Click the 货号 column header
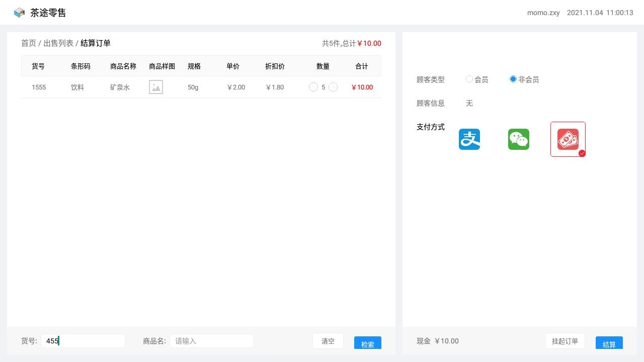644x362 pixels. pyautogui.click(x=38, y=66)
